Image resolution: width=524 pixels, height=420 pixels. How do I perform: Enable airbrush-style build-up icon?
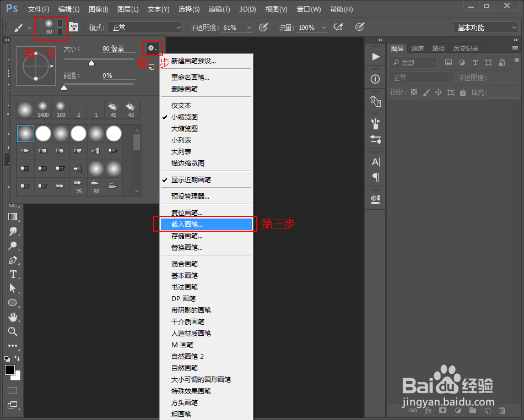point(338,27)
